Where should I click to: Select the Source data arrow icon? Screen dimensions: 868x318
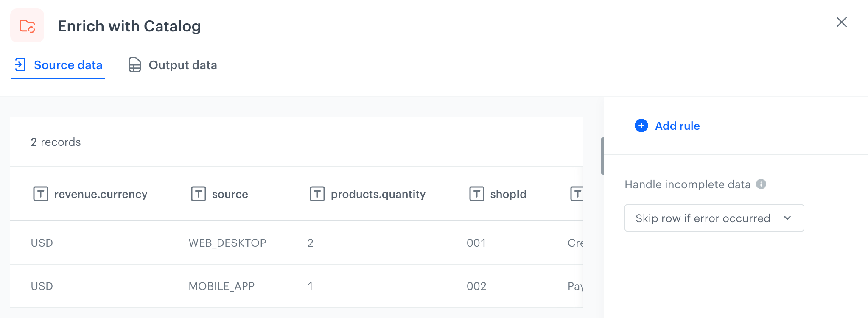tap(20, 65)
